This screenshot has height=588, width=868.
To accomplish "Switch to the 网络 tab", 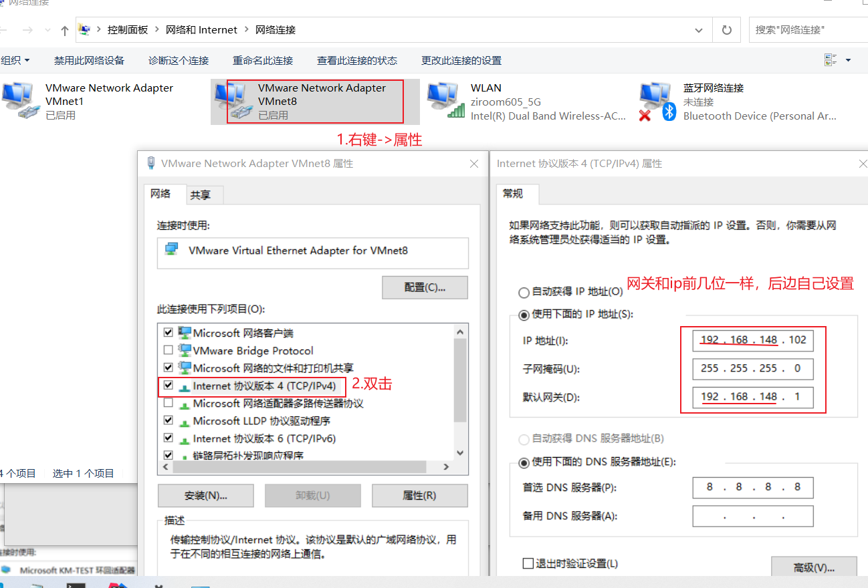I will [160, 194].
